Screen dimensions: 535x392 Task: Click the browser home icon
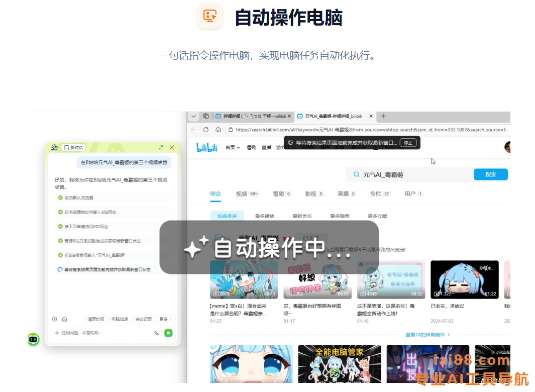218,130
